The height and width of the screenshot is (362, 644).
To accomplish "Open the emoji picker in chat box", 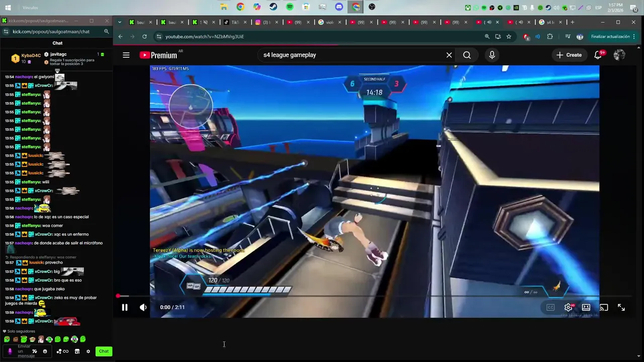I will pos(45,351).
